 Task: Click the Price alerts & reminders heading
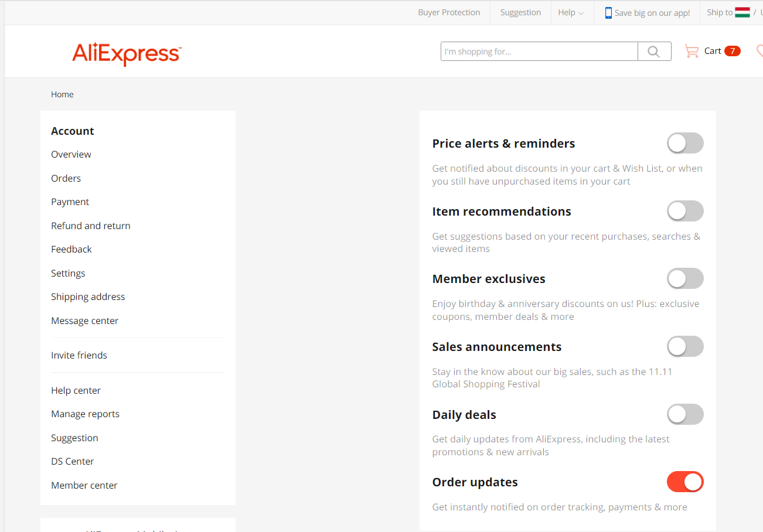(503, 144)
